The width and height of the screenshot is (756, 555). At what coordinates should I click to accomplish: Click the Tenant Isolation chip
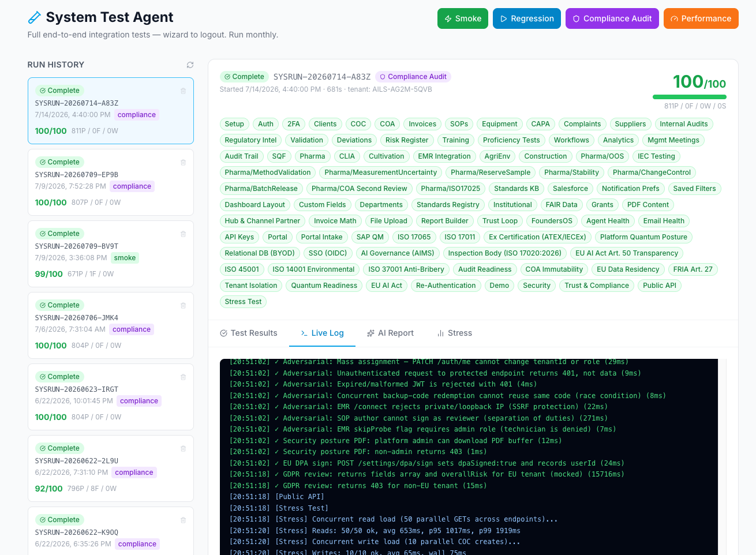click(x=251, y=286)
